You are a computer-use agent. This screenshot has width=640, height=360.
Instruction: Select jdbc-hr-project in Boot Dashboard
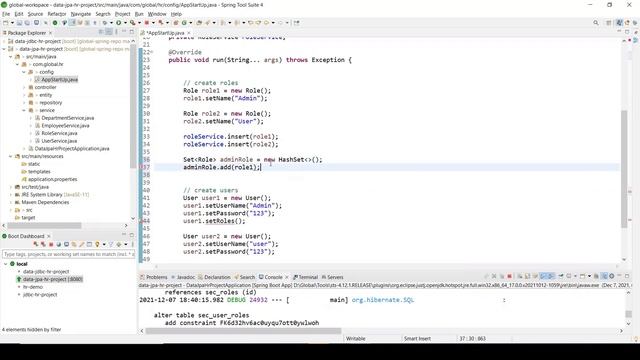coord(40,295)
